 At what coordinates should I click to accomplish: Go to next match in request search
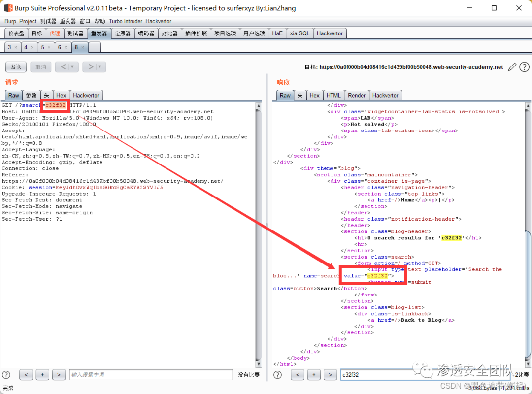pos(59,375)
